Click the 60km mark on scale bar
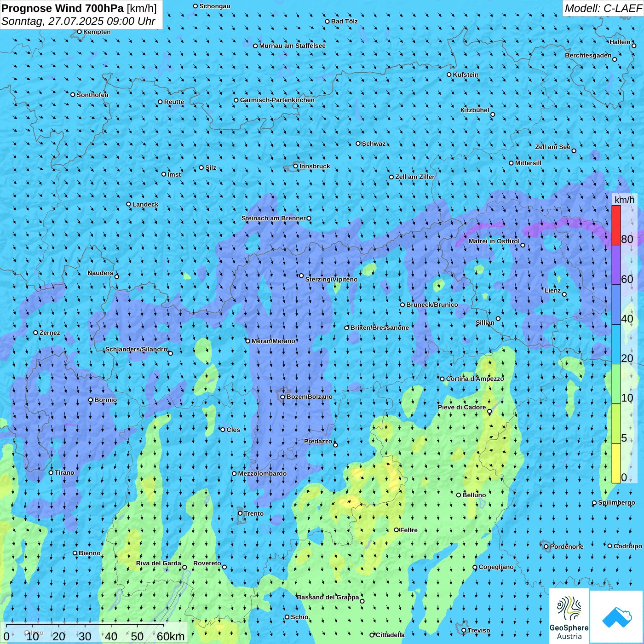Viewport: 644px width, 644px height. [x=171, y=636]
